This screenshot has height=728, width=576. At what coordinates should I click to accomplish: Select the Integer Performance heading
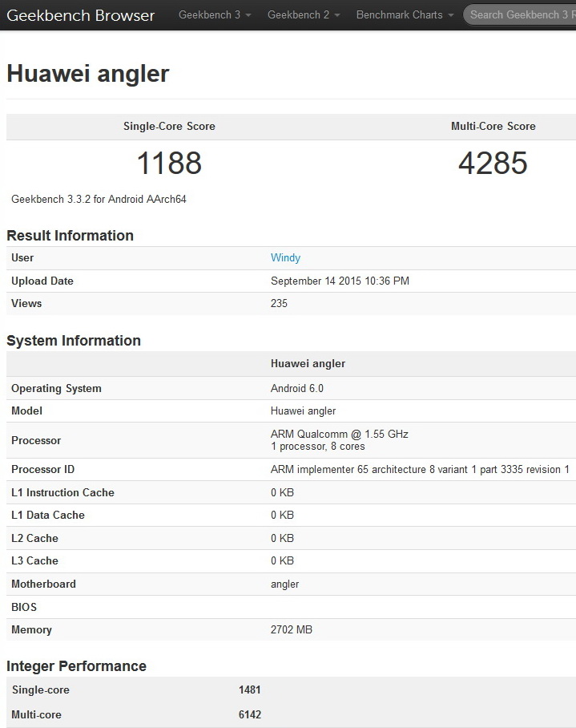point(77,666)
